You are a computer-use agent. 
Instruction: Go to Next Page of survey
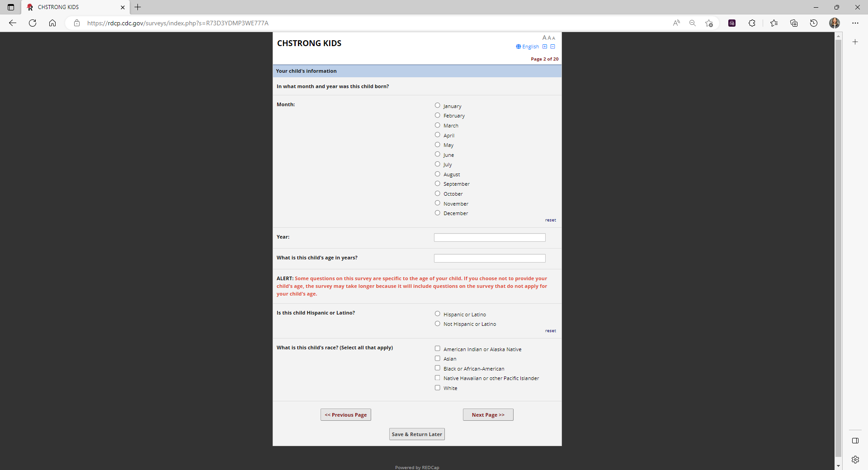(x=488, y=415)
